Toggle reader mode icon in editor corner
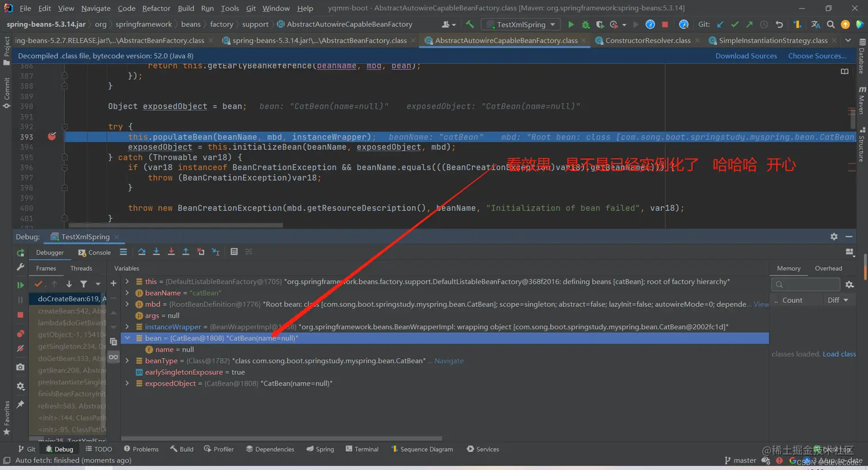Image resolution: width=868 pixels, height=470 pixels. tap(844, 72)
